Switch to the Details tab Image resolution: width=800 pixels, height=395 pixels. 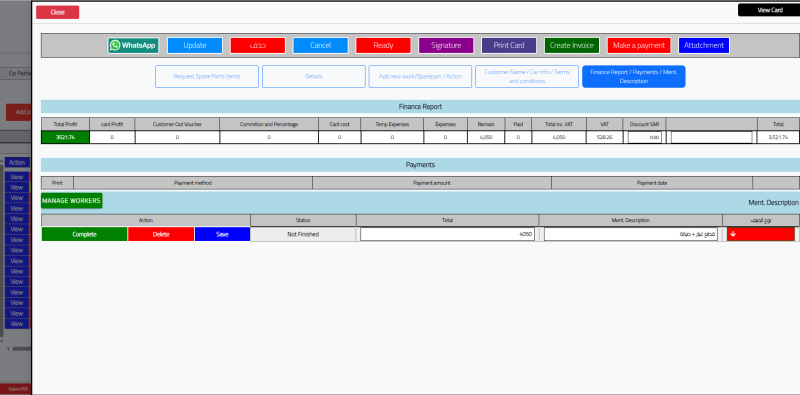click(314, 77)
